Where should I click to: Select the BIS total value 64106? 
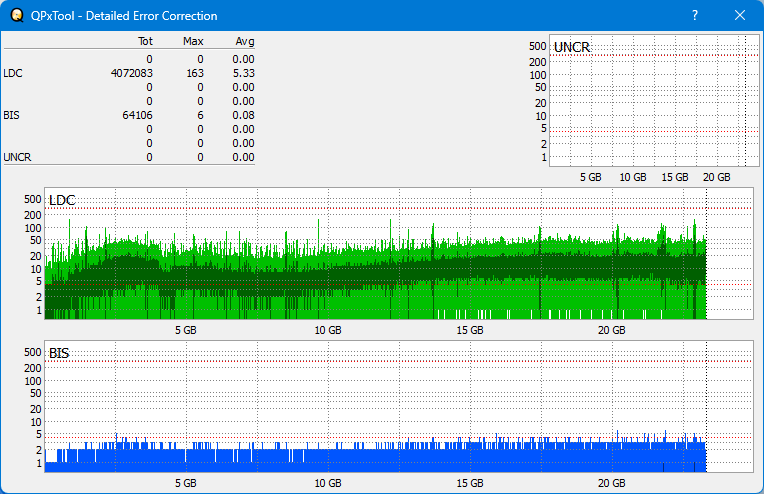click(137, 115)
